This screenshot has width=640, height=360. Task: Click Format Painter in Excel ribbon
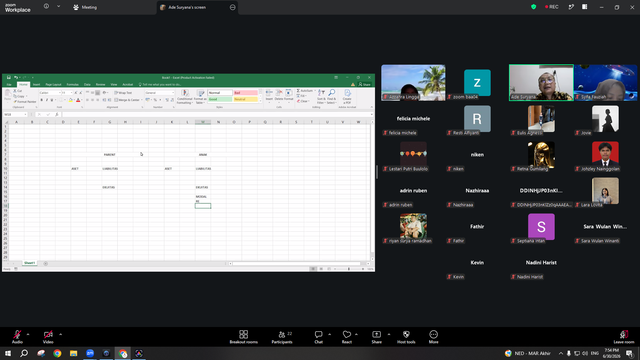(x=25, y=102)
